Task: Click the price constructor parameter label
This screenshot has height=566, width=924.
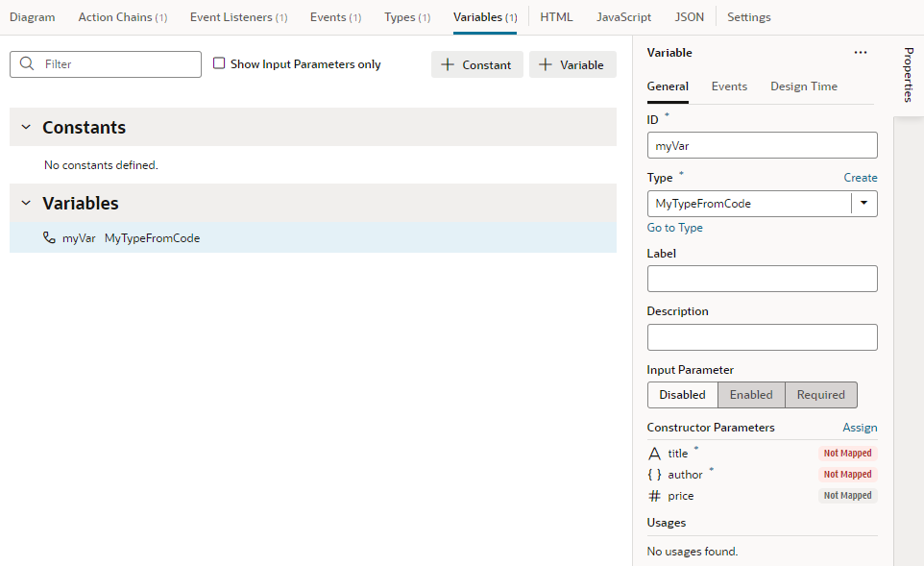Action: pyautogui.click(x=681, y=496)
